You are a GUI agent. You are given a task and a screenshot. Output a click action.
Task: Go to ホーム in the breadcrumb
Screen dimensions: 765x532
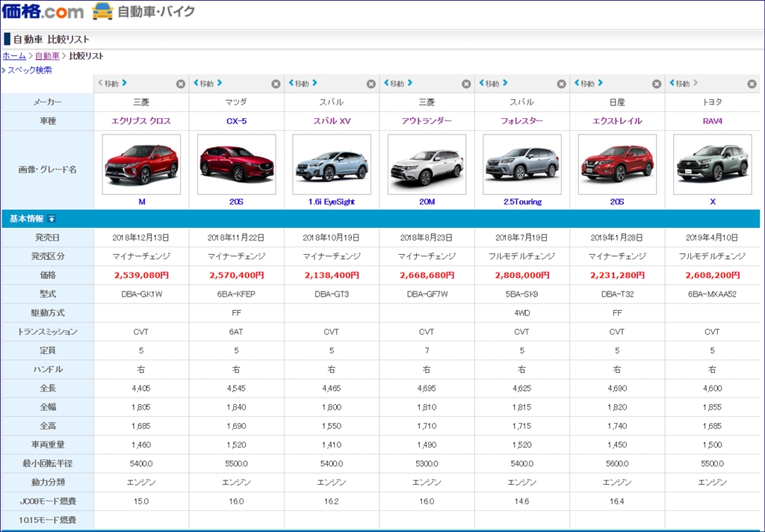coord(14,56)
